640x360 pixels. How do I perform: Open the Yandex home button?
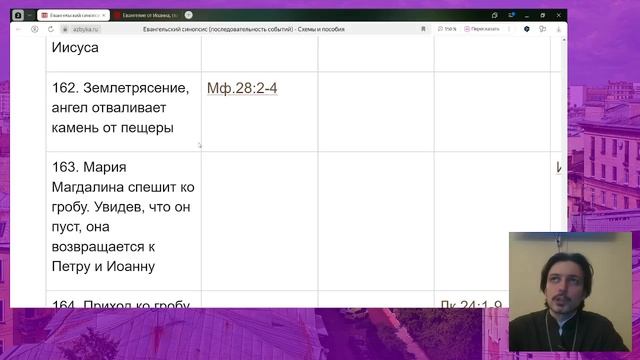click(x=35, y=29)
